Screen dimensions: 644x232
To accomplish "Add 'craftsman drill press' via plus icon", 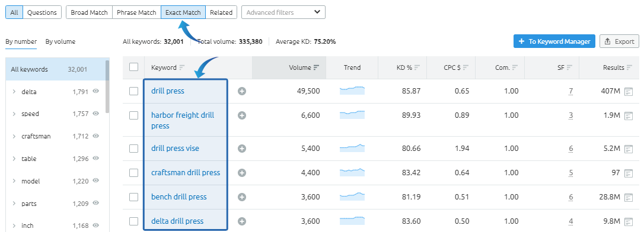I will [242, 173].
